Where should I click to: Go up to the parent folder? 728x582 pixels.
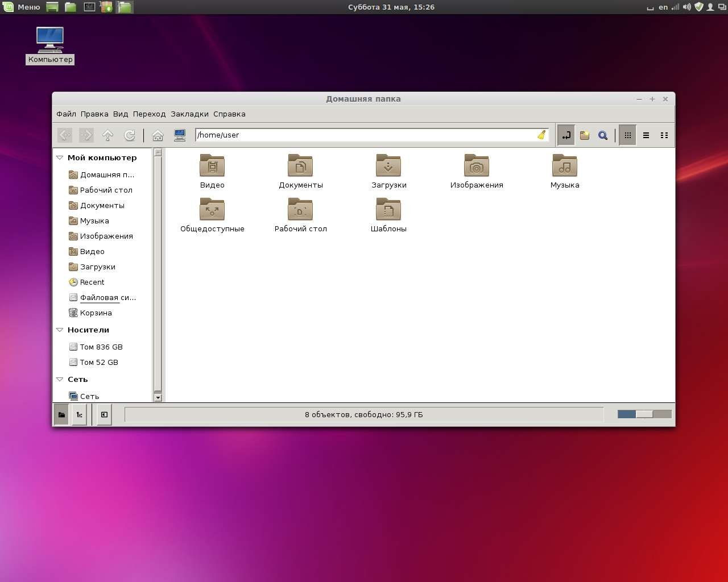pos(107,135)
